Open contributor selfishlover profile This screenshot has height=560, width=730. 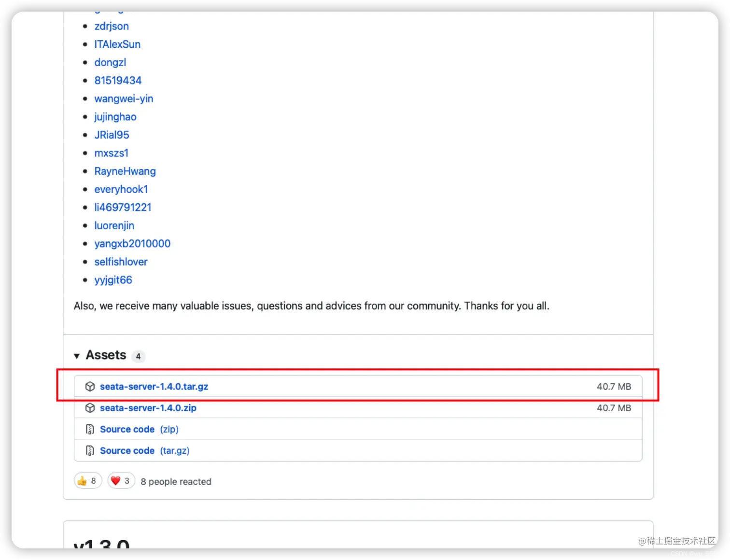coord(121,262)
